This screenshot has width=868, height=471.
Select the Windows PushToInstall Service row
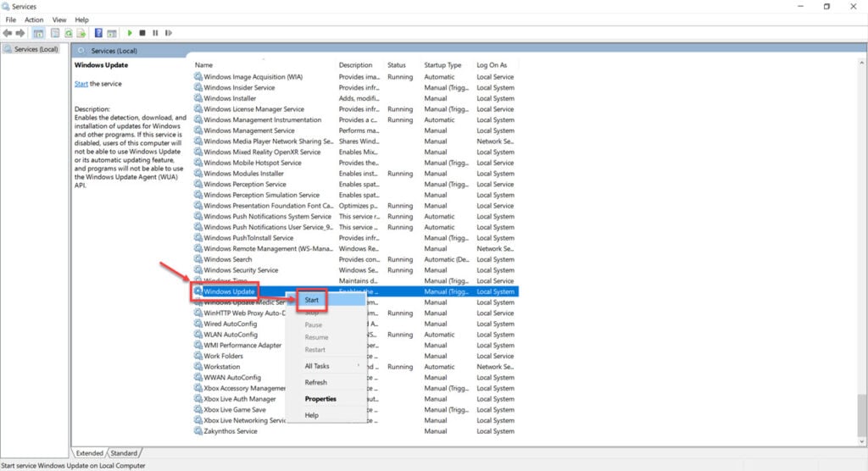coord(355,238)
